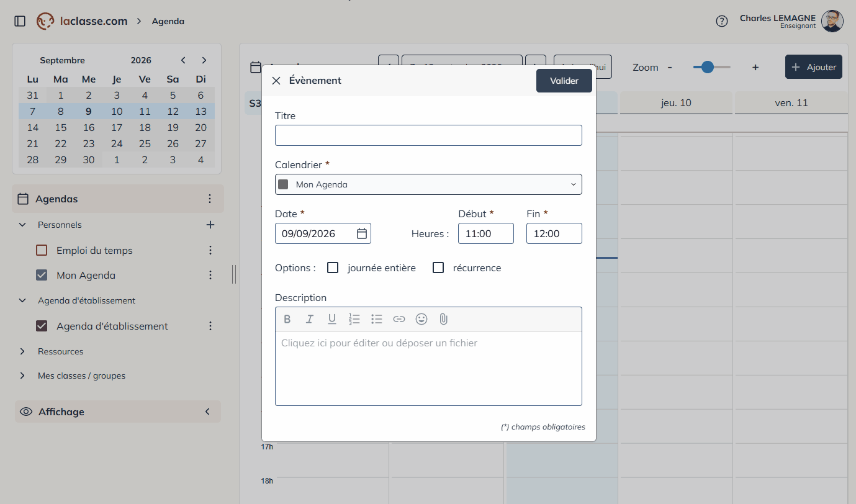
Task: Check the récurrence option
Action: pyautogui.click(x=438, y=268)
